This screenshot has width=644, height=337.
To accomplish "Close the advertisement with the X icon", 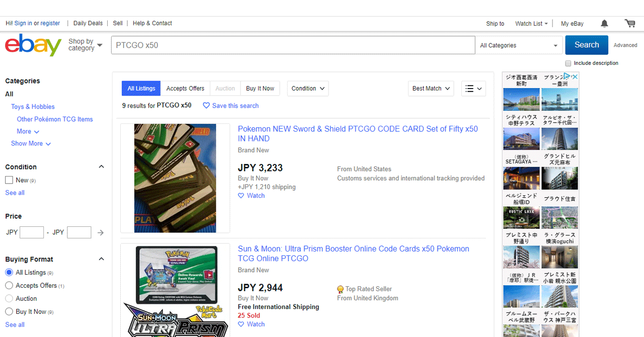I will click(x=575, y=76).
